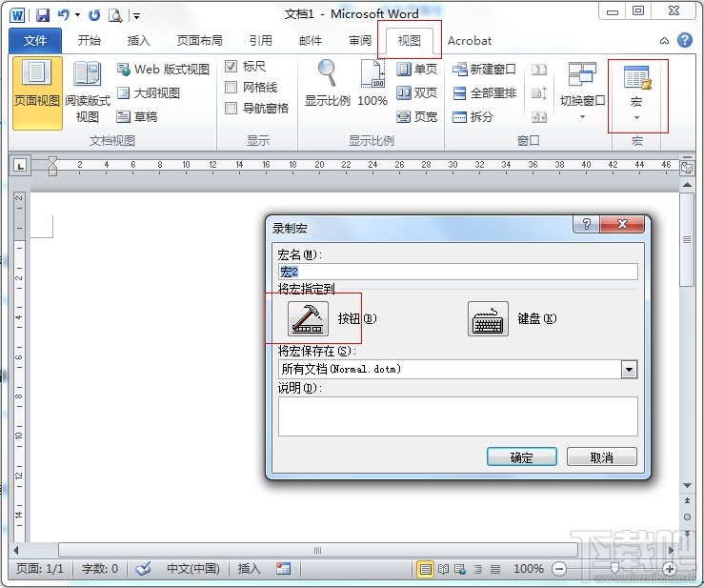The height and width of the screenshot is (588, 704).
Task: Switch to References (引用) tab
Action: [261, 41]
